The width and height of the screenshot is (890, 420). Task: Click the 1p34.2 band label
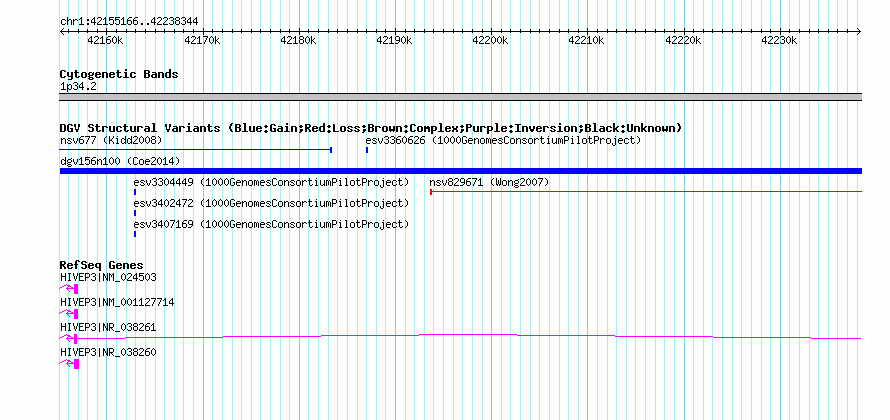pyautogui.click(x=78, y=87)
